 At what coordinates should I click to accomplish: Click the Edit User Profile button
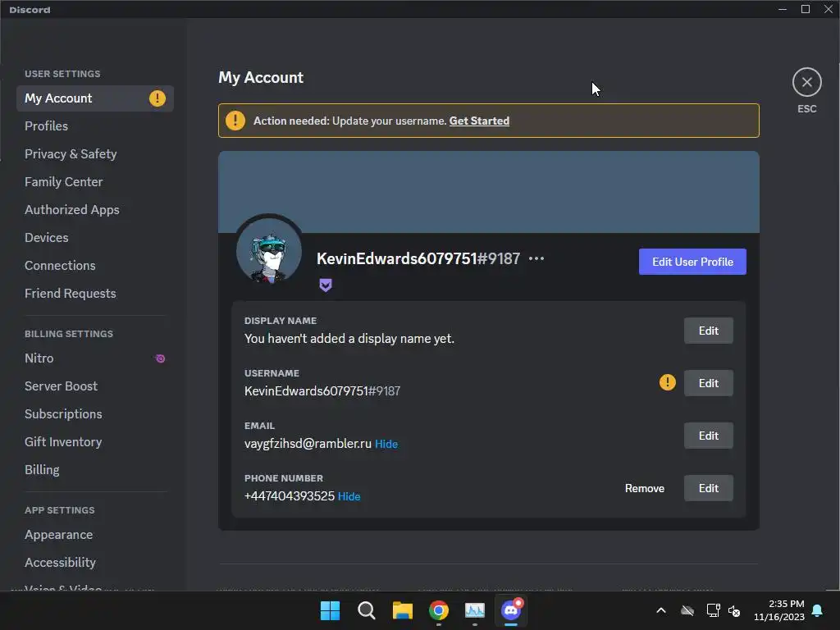coord(692,262)
